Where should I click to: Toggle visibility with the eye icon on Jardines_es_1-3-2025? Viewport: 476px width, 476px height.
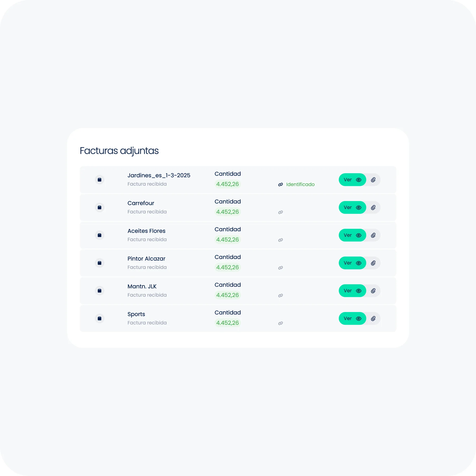359,180
